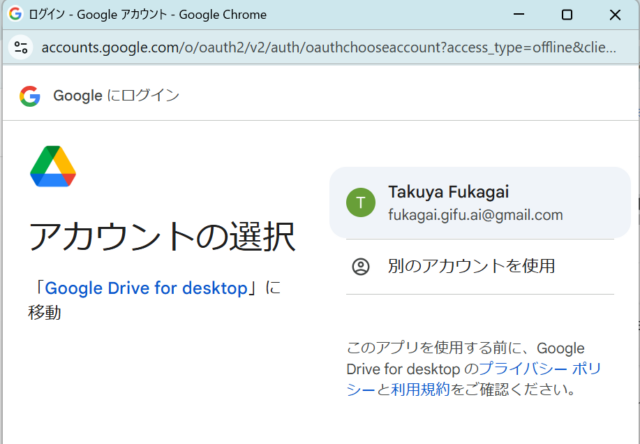The width and height of the screenshot is (640, 444).
Task: Click the person icon for 別のアカウントを使用
Action: [x=360, y=266]
